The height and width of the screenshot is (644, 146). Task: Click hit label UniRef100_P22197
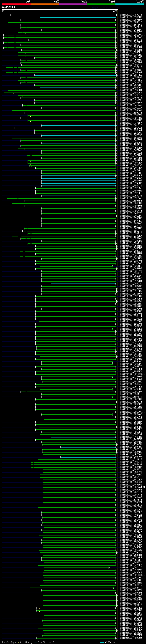(x=131, y=331)
